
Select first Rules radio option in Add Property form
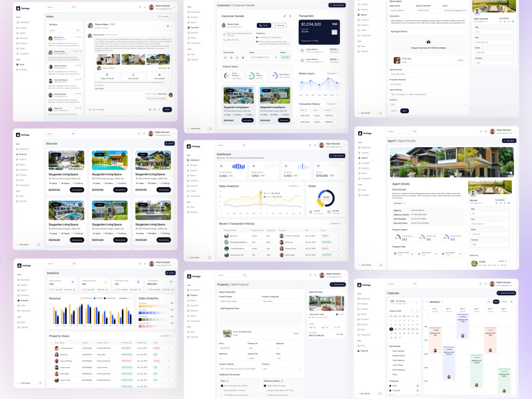pos(222,386)
